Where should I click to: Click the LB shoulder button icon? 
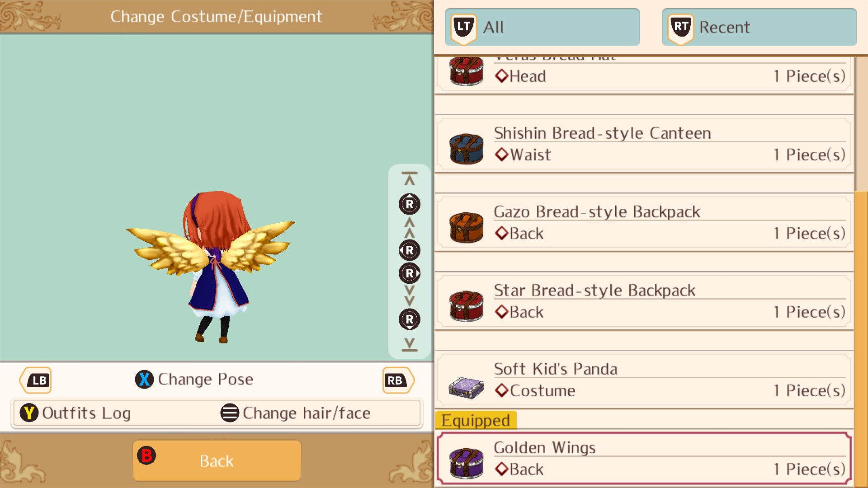tap(35, 380)
